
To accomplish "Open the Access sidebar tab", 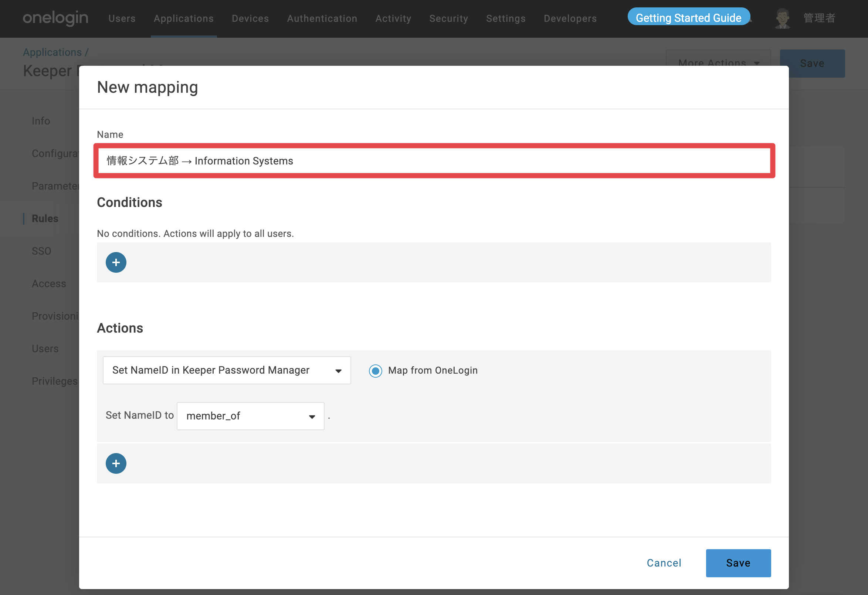I will coord(49,284).
